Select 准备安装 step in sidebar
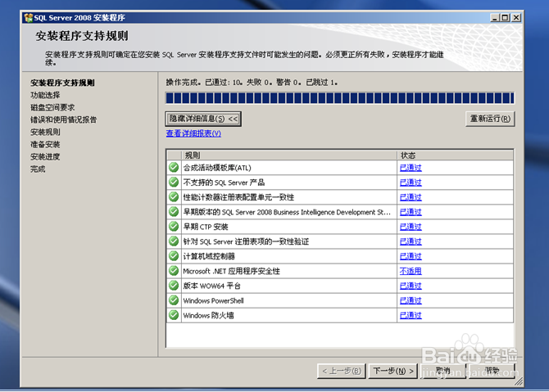 coord(45,144)
